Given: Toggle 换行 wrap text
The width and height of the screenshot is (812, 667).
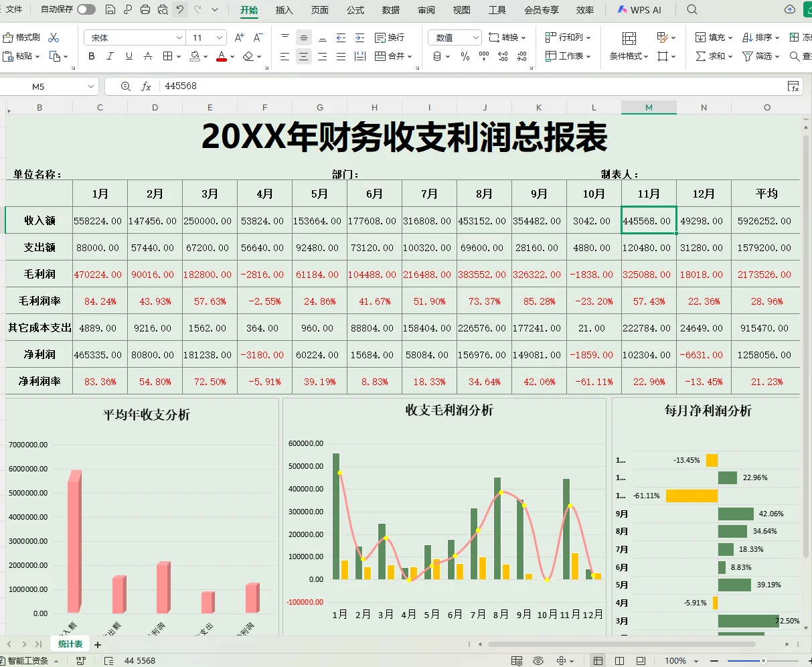Looking at the screenshot, I should tap(390, 38).
